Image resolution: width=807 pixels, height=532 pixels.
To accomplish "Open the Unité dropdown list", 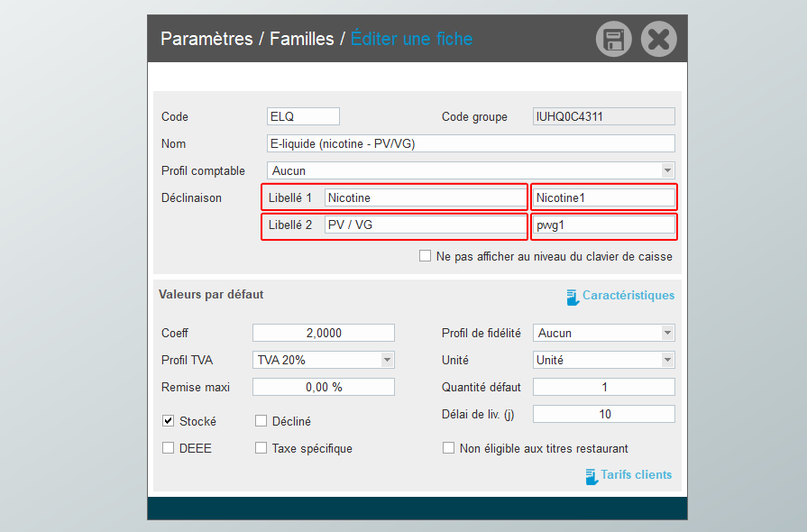I will click(667, 360).
